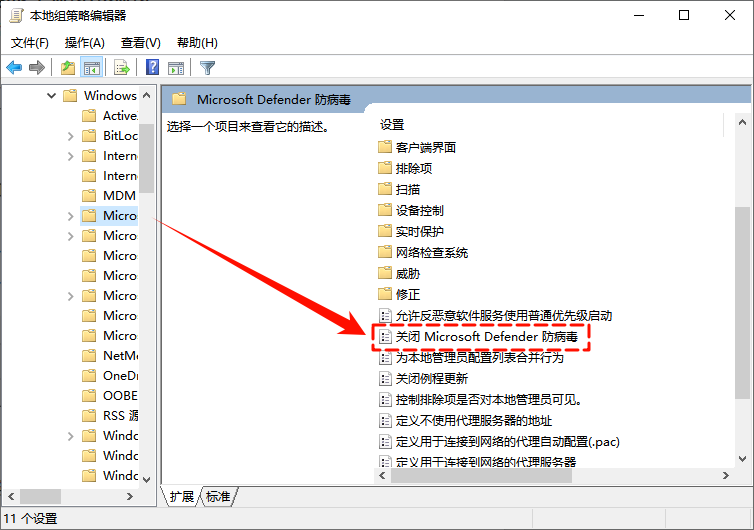The height and width of the screenshot is (530, 754).
Task: Click the folder icon beside 扫描
Action: pyautogui.click(x=385, y=189)
